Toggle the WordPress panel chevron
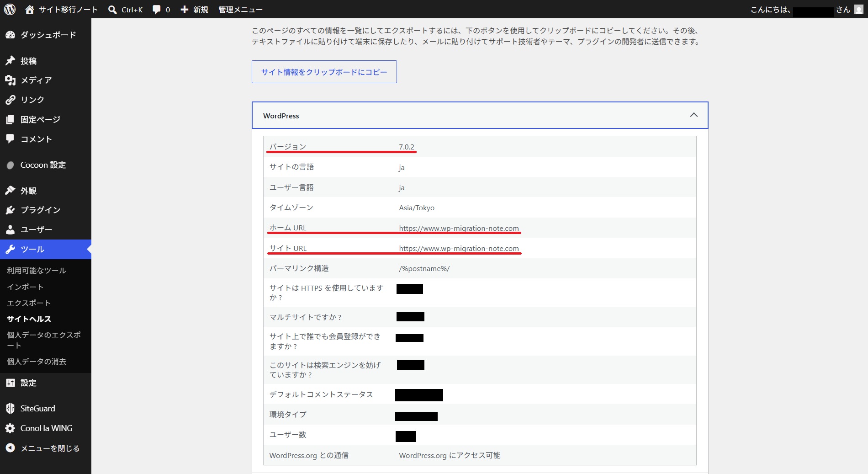This screenshot has width=868, height=474. click(693, 115)
